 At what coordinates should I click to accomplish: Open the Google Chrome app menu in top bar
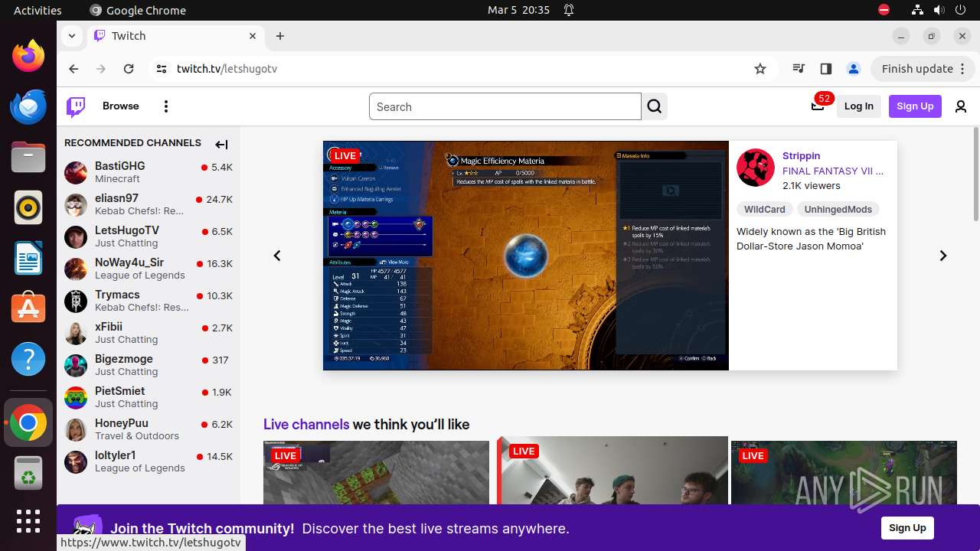(138, 10)
